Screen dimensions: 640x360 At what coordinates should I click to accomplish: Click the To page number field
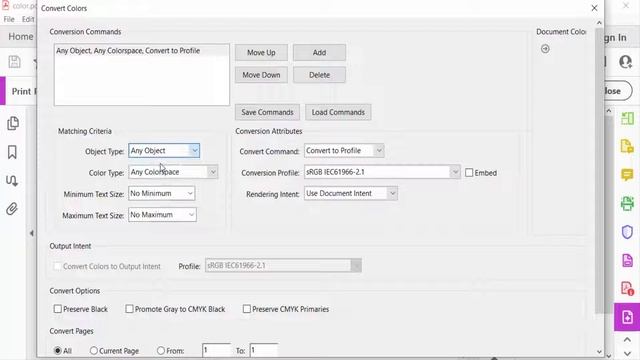click(x=264, y=350)
